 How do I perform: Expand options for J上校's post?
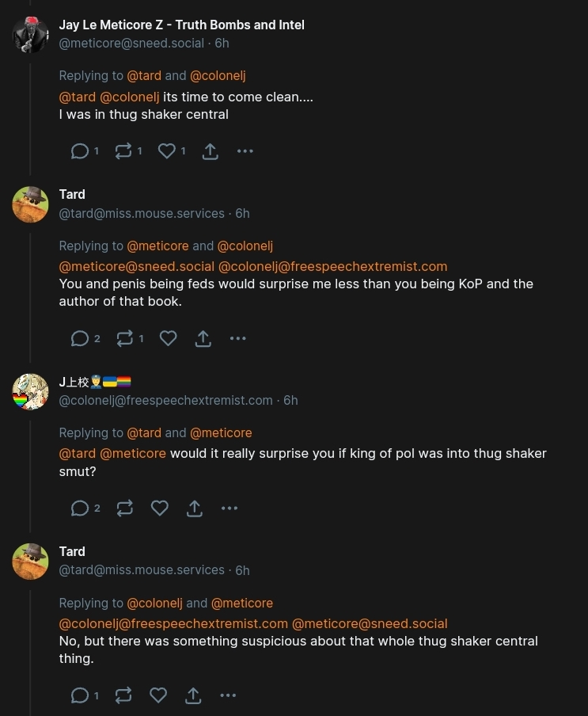coord(230,508)
